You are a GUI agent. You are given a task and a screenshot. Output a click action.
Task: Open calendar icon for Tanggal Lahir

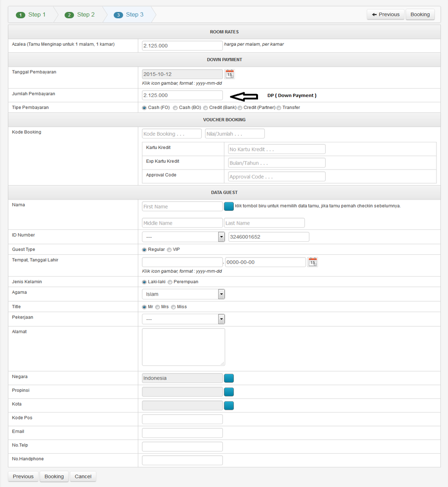click(312, 262)
